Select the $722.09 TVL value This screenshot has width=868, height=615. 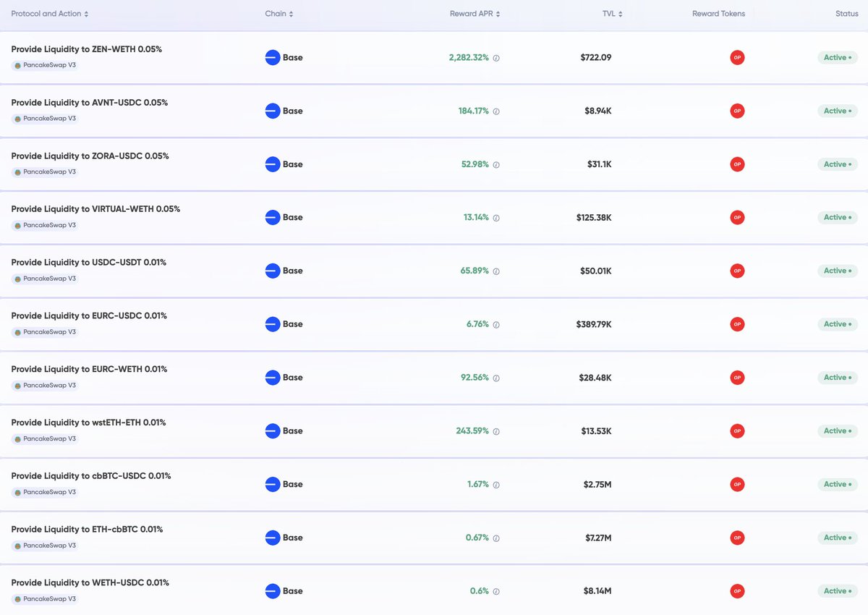[596, 57]
